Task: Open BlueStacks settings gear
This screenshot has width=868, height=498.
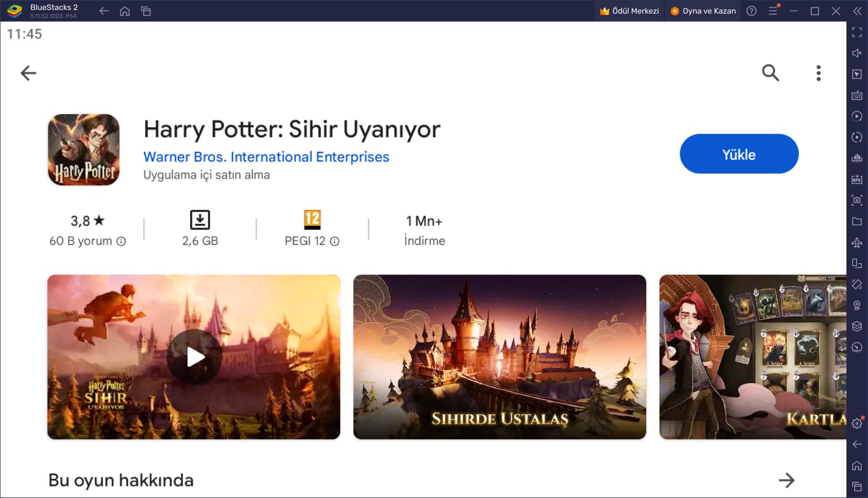Action: click(x=857, y=423)
